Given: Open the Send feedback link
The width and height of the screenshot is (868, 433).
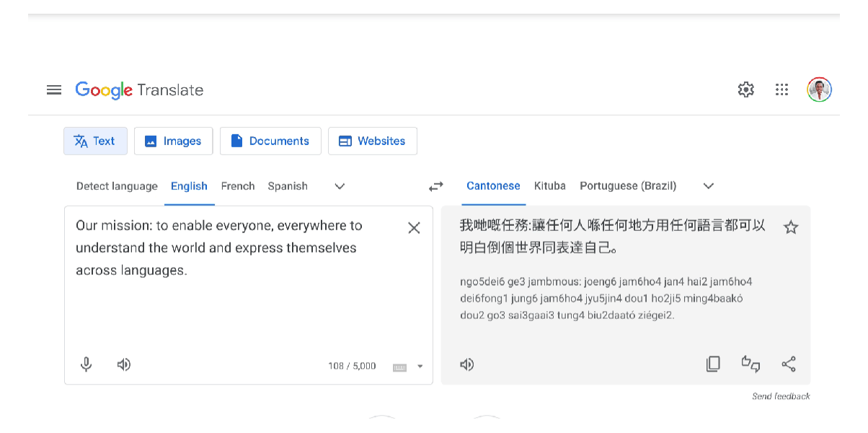Looking at the screenshot, I should tap(780, 396).
